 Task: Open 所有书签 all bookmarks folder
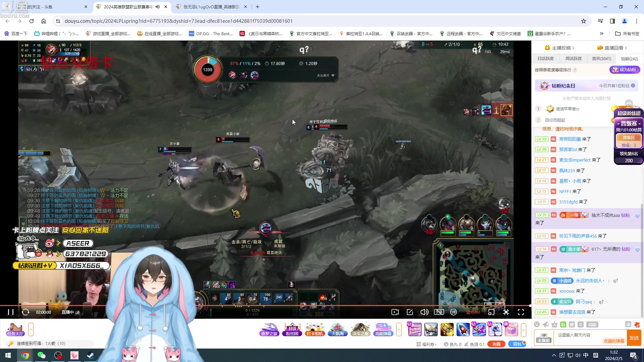tap(627, 34)
